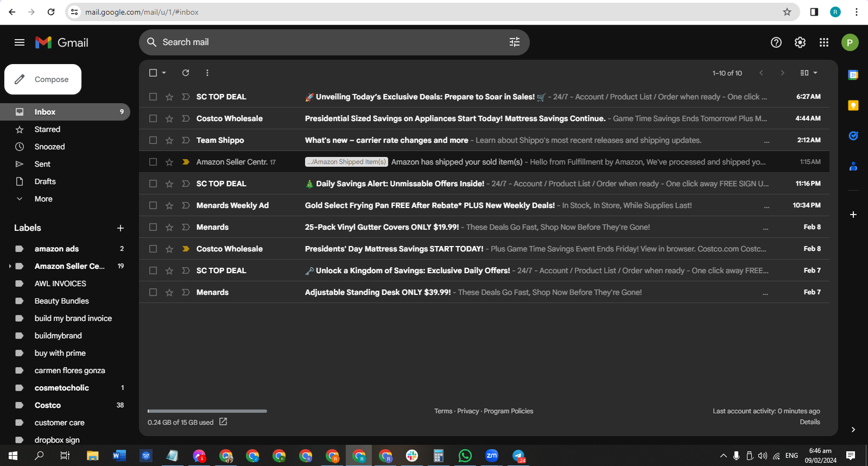Open the Google apps grid icon

pos(824,42)
